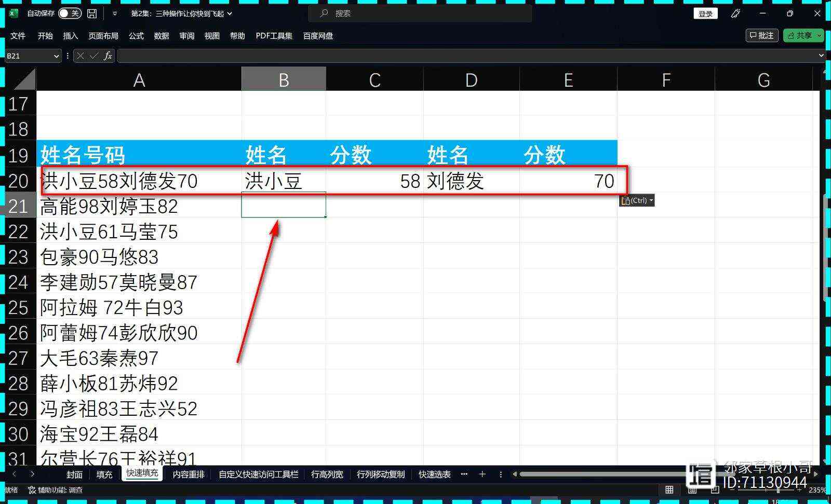Click the 共享 share button
This screenshot has height=504, width=831.
point(799,35)
